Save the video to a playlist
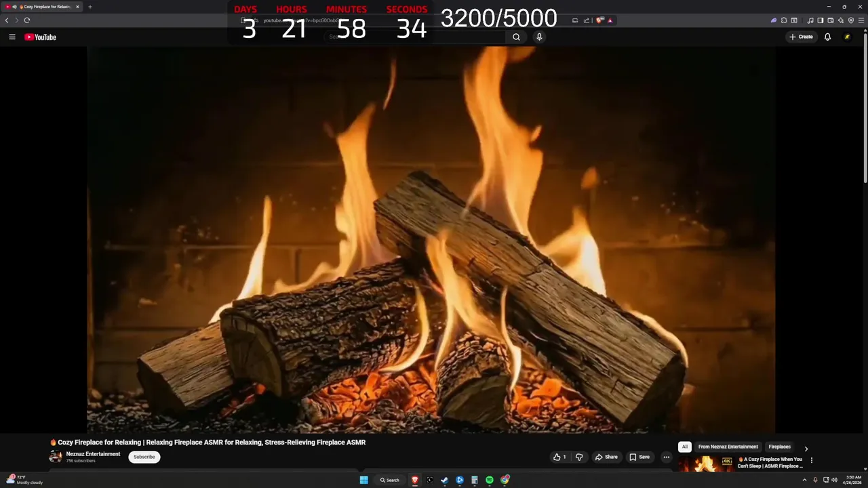This screenshot has height=488, width=868. (639, 457)
